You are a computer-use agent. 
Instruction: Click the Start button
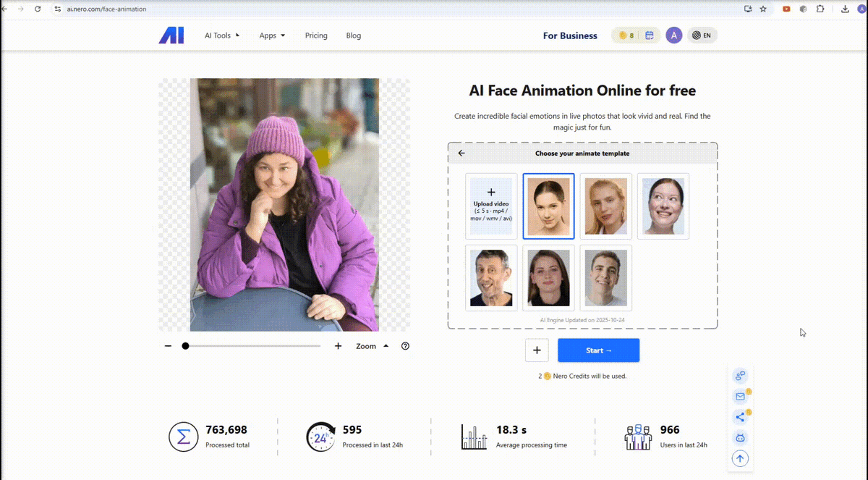point(598,350)
